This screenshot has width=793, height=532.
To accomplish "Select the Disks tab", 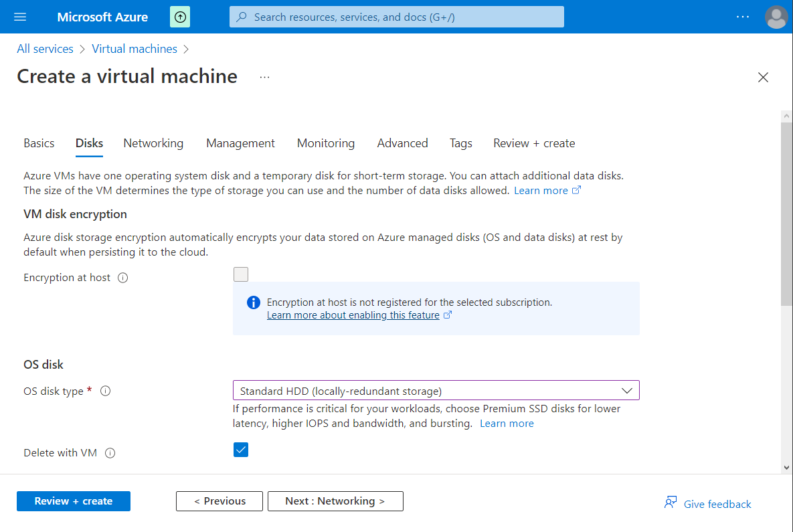I will (x=89, y=143).
